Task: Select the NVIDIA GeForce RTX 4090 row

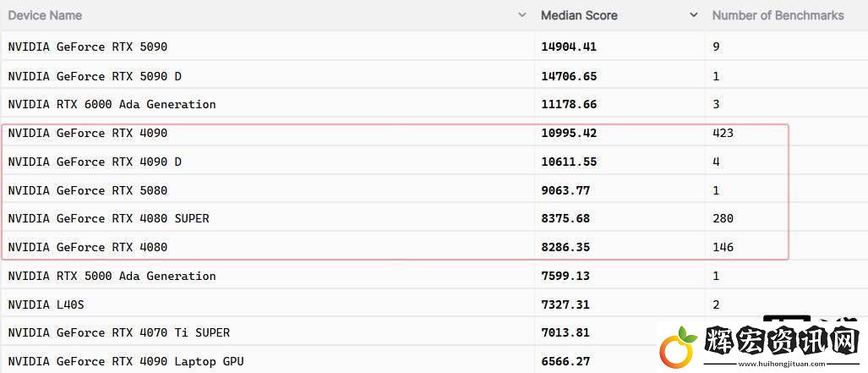Action: 434,133
